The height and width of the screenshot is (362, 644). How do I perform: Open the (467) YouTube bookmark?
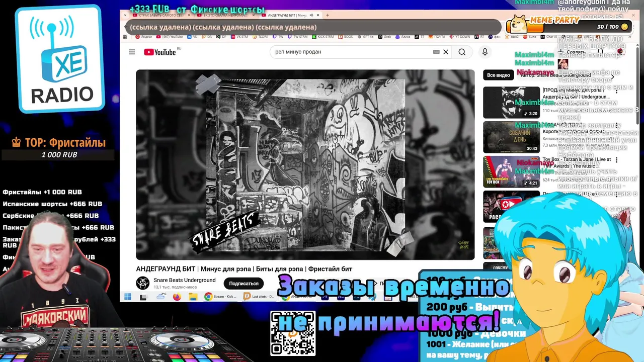[x=170, y=37]
